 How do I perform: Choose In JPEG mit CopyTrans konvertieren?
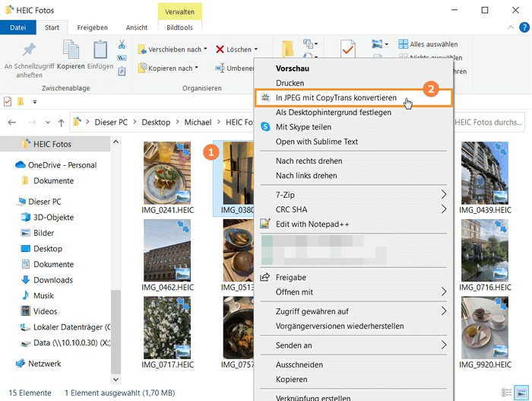pyautogui.click(x=353, y=98)
